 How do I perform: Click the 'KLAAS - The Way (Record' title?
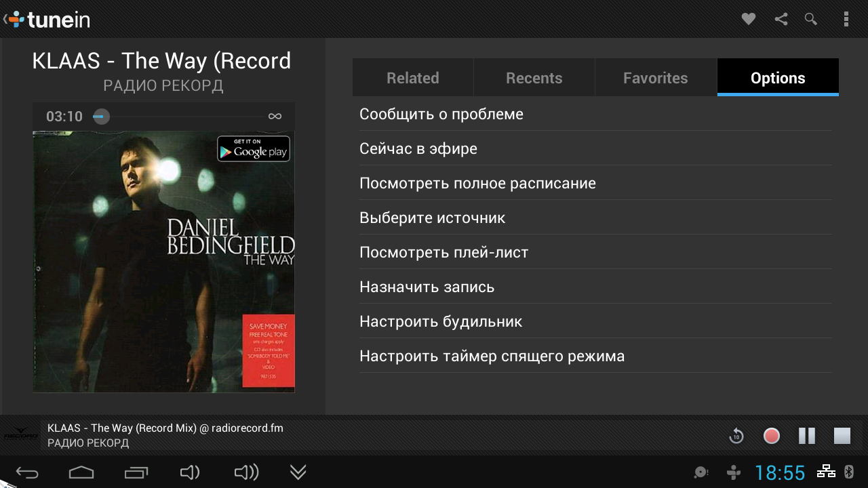[161, 61]
